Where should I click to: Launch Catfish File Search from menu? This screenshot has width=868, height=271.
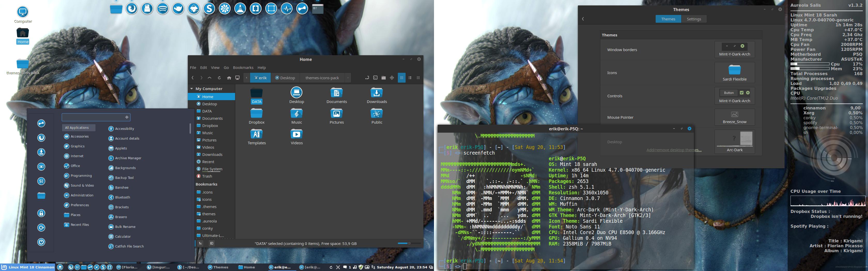(x=126, y=246)
